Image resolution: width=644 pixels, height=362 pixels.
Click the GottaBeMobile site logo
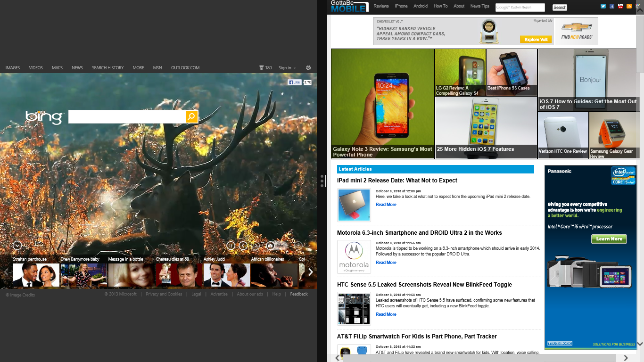click(x=349, y=7)
